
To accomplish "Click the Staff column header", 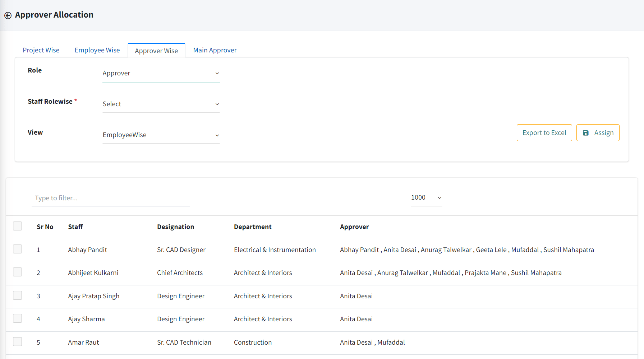I will (x=75, y=227).
